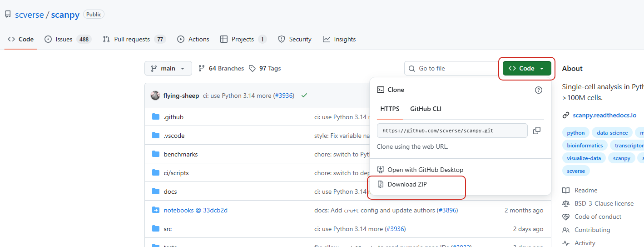View the 97 Tags link
644x247 pixels.
[265, 68]
